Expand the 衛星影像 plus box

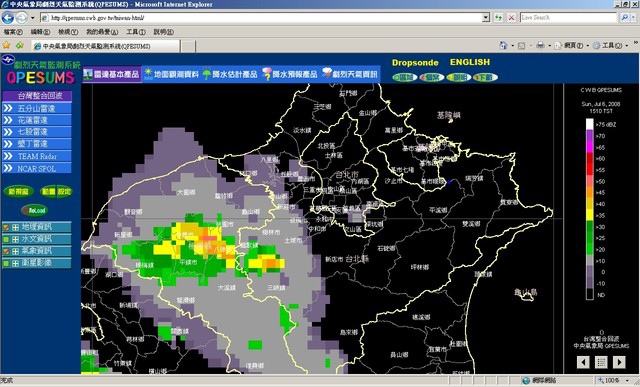point(15,263)
